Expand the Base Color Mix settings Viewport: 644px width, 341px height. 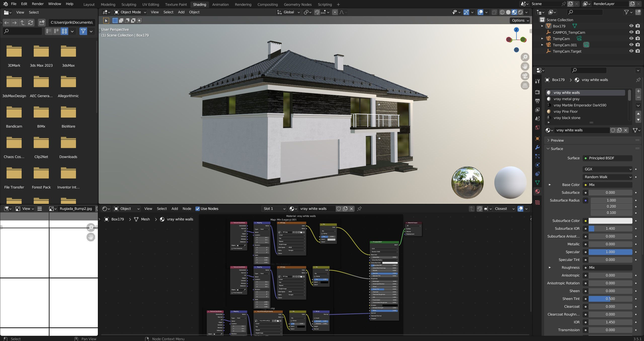(x=550, y=185)
